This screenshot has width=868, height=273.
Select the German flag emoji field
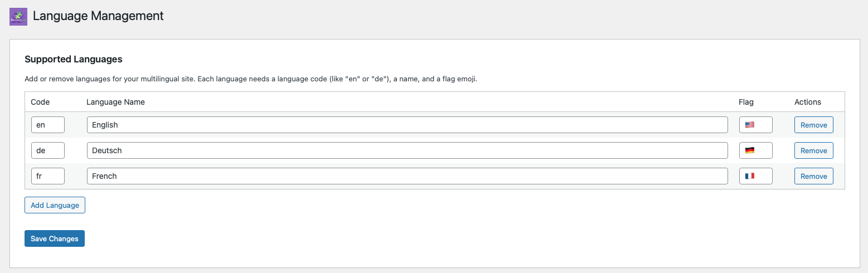[x=756, y=150]
